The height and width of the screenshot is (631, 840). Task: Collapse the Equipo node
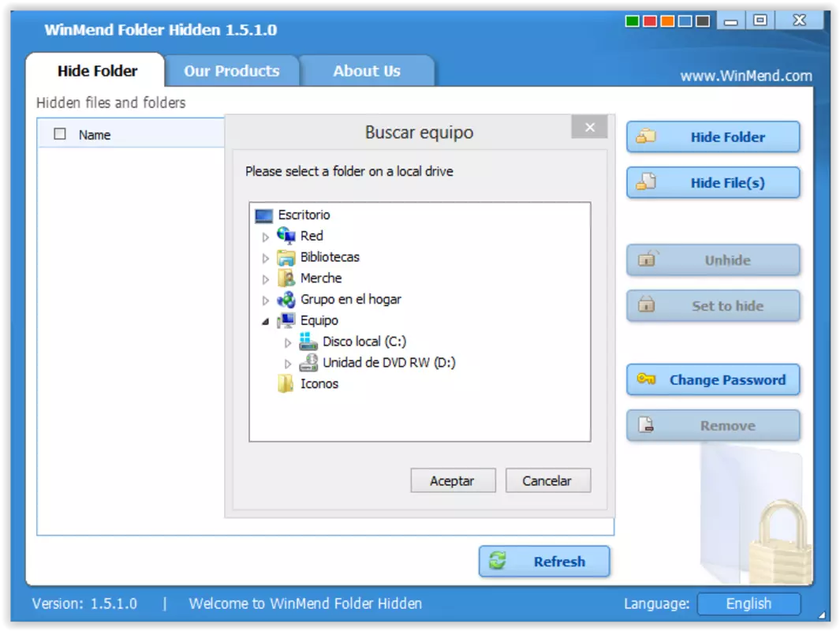coord(265,321)
